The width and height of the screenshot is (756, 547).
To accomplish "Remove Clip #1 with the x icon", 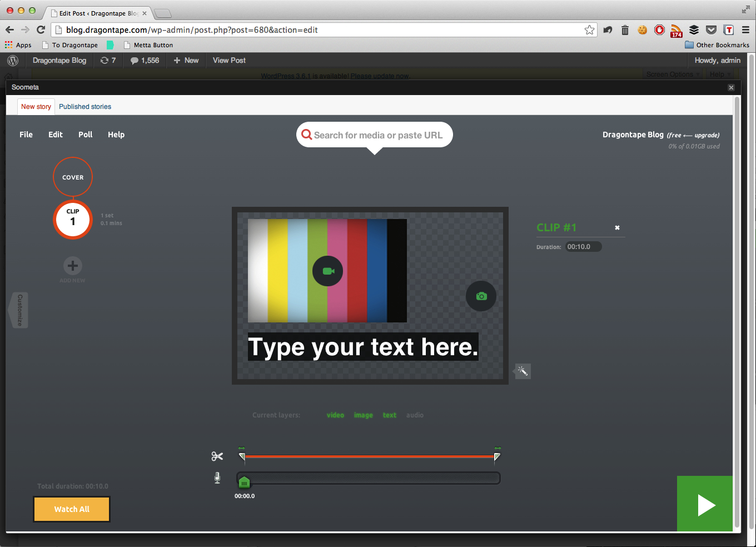I will [617, 227].
